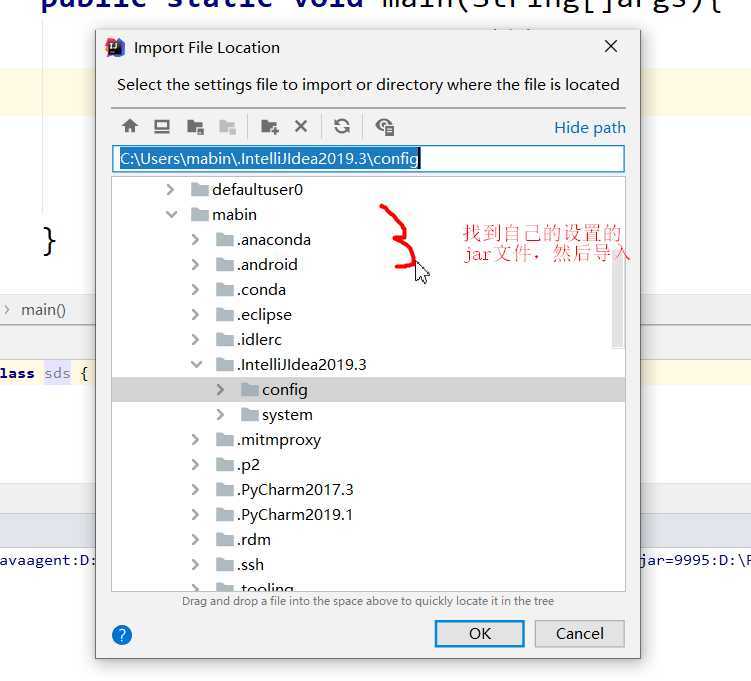Image resolution: width=751 pixels, height=681 pixels.
Task: Click the IntelliJ logo in dialog title
Action: point(115,47)
